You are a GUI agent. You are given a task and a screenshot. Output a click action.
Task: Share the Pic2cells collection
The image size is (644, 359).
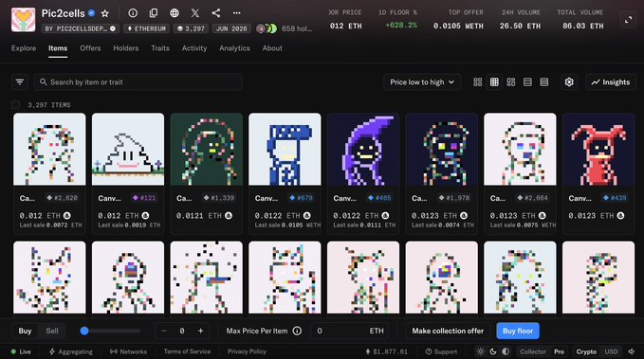pyautogui.click(x=216, y=13)
